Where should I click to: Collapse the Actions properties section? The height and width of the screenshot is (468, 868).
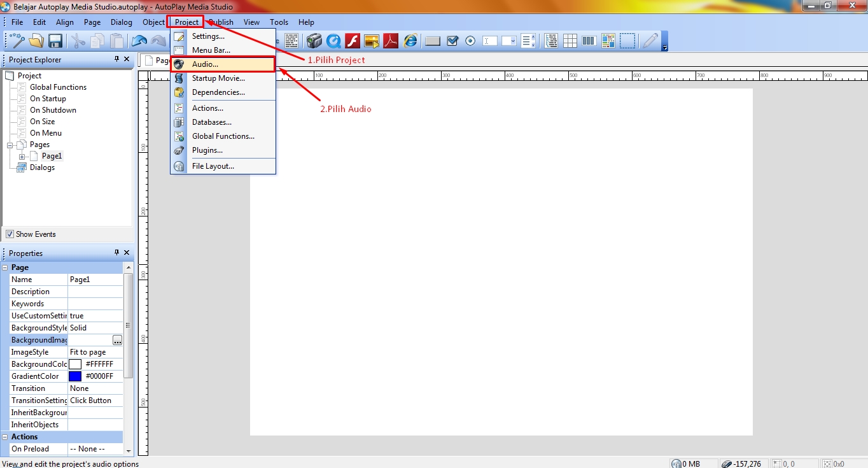[x=5, y=437]
